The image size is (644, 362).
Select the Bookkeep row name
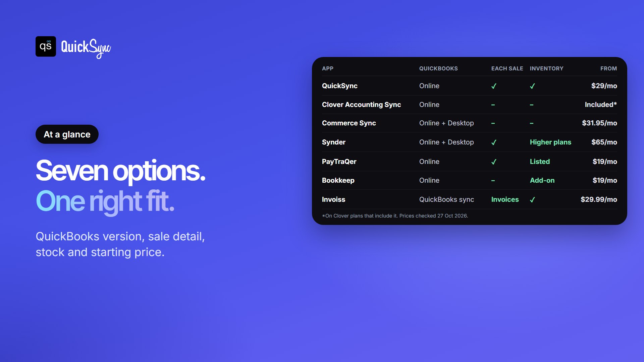tap(338, 180)
